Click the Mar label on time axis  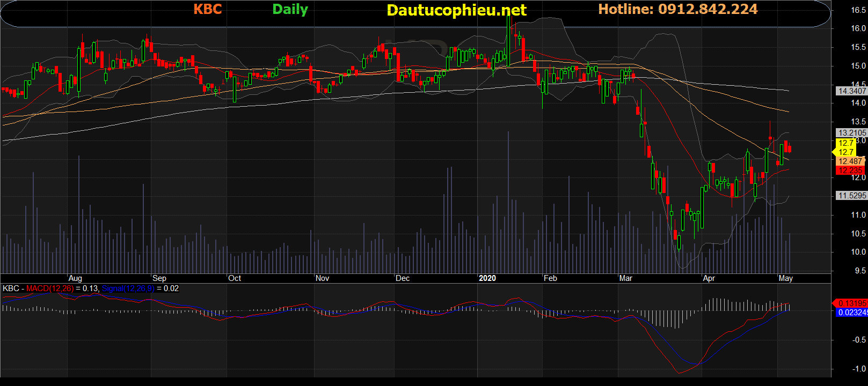(x=625, y=278)
